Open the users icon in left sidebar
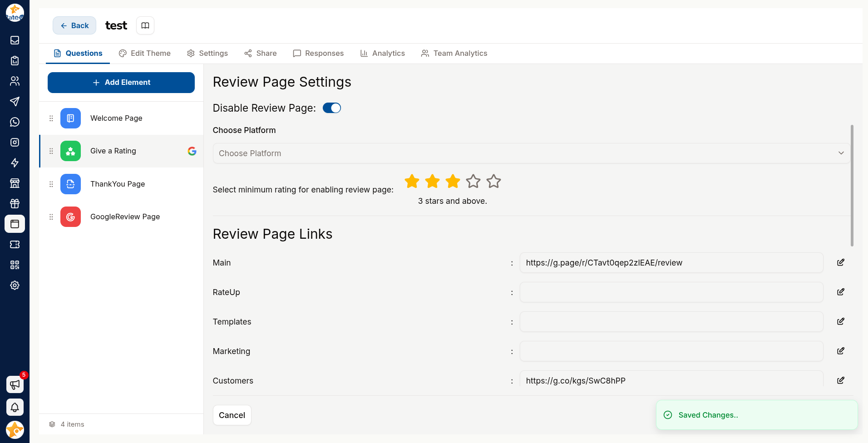The height and width of the screenshot is (443, 868). [15, 81]
